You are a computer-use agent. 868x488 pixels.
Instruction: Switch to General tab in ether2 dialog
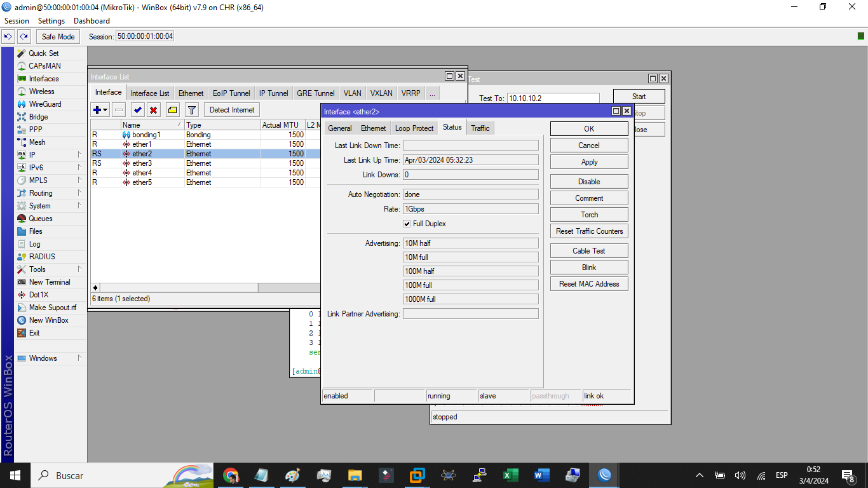(340, 128)
